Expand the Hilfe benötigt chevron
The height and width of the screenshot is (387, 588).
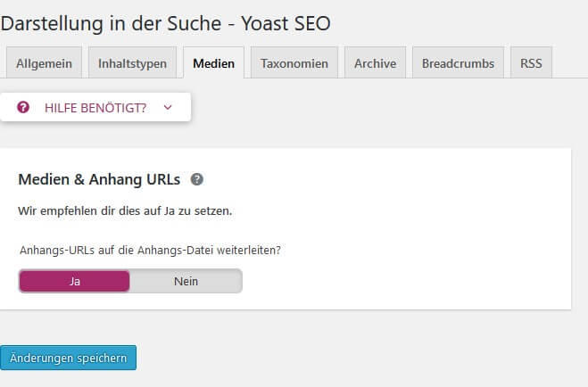168,108
